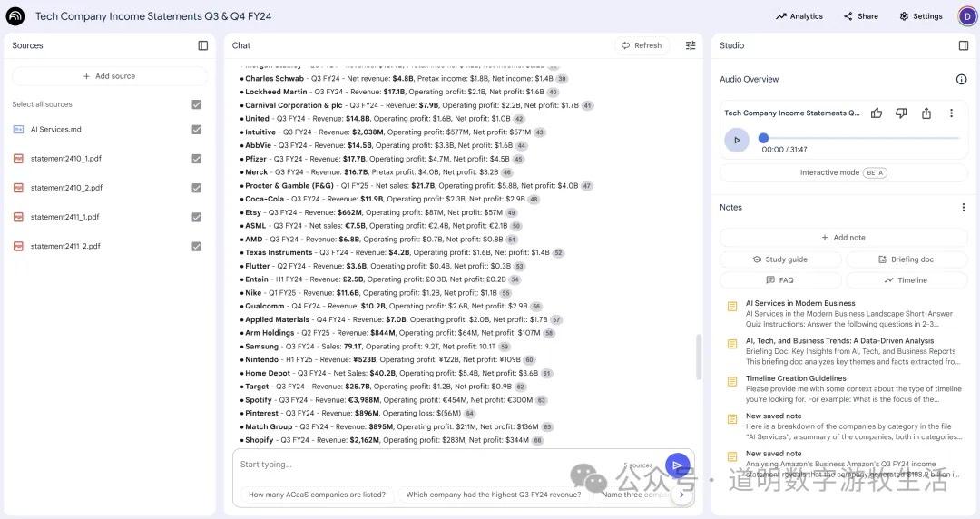Open Analytics from the top bar
This screenshot has width=980, height=519.
(x=799, y=16)
